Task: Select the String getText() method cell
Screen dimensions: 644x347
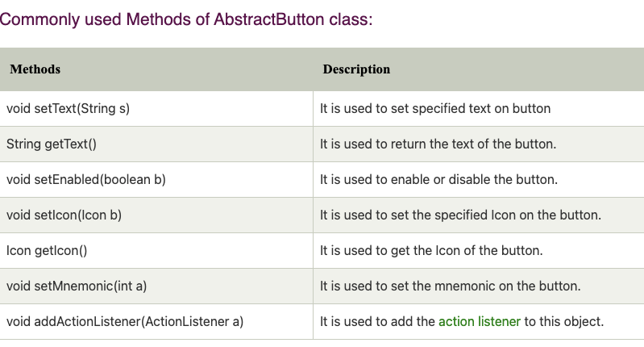Action: point(156,144)
